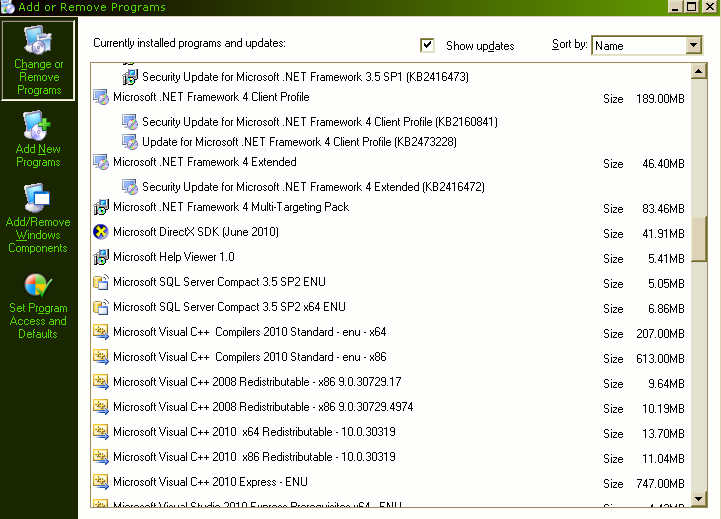Click the Add or Remove Programs title bar icon
Viewport: 721px width, 519px height.
(x=7, y=7)
